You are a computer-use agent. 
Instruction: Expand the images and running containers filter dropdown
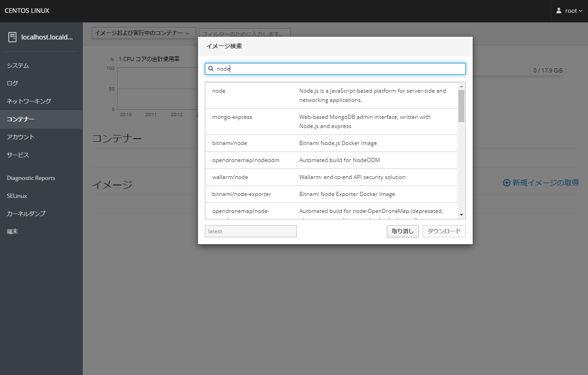tap(144, 33)
